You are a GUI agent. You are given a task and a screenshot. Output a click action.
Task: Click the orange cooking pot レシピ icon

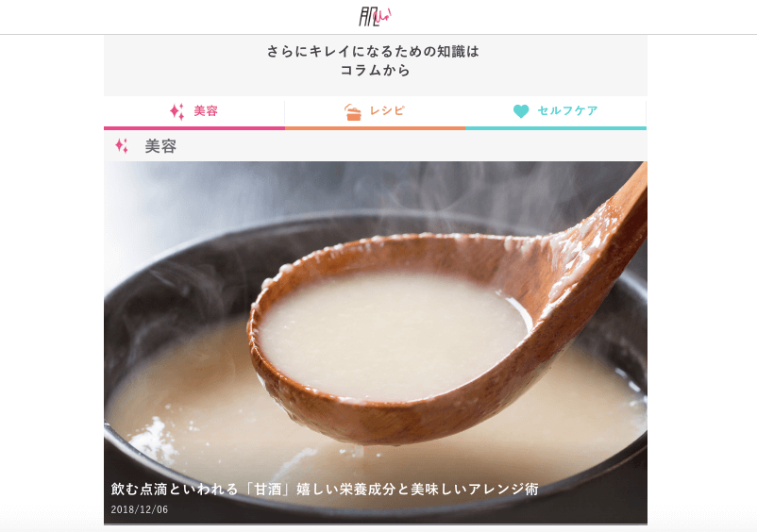(x=353, y=112)
